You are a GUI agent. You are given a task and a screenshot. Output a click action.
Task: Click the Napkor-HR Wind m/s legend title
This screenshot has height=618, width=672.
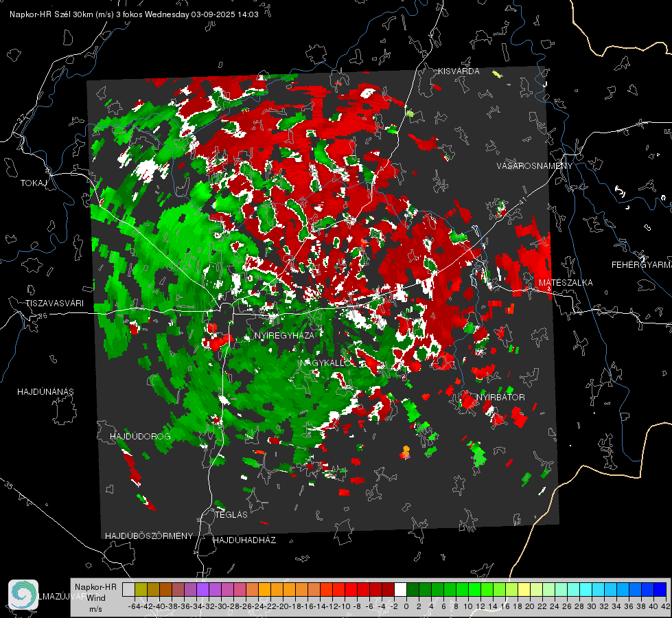[95, 597]
